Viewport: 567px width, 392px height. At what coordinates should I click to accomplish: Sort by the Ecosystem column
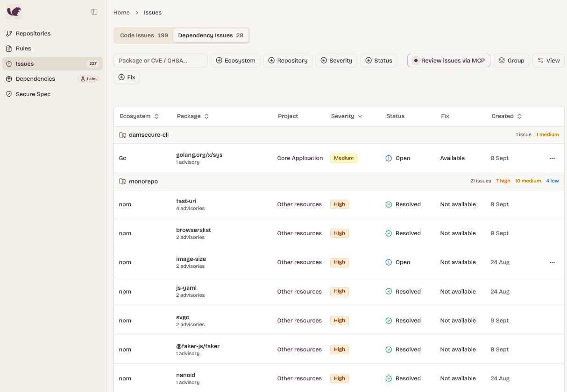[139, 116]
